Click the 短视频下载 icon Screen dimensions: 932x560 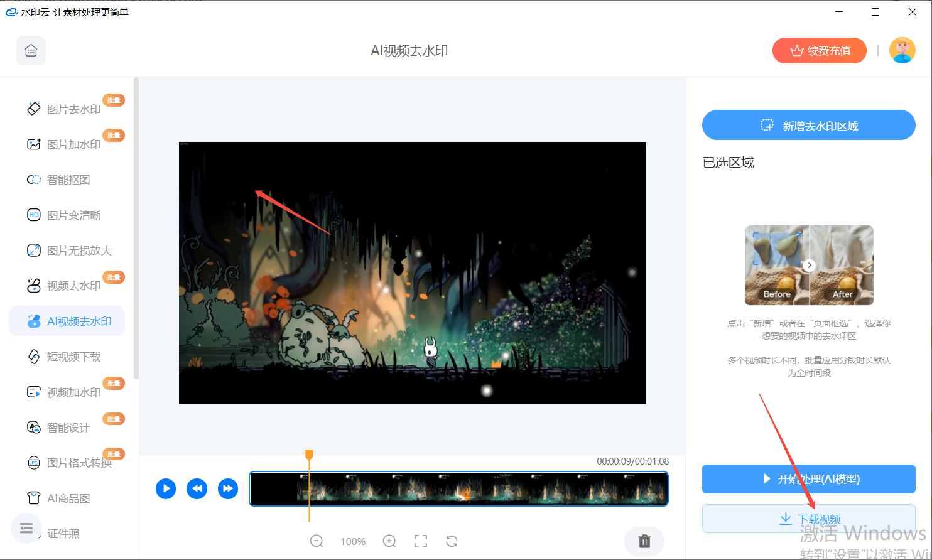(34, 357)
